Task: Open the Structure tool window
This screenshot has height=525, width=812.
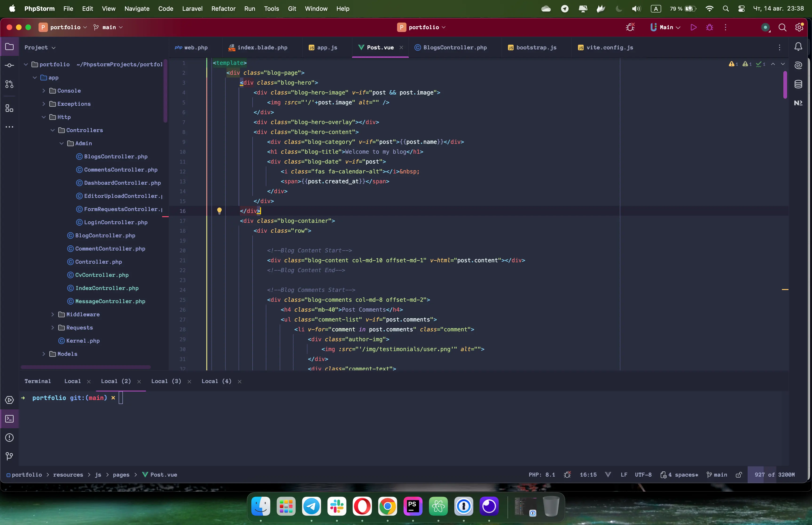Action: click(x=10, y=108)
